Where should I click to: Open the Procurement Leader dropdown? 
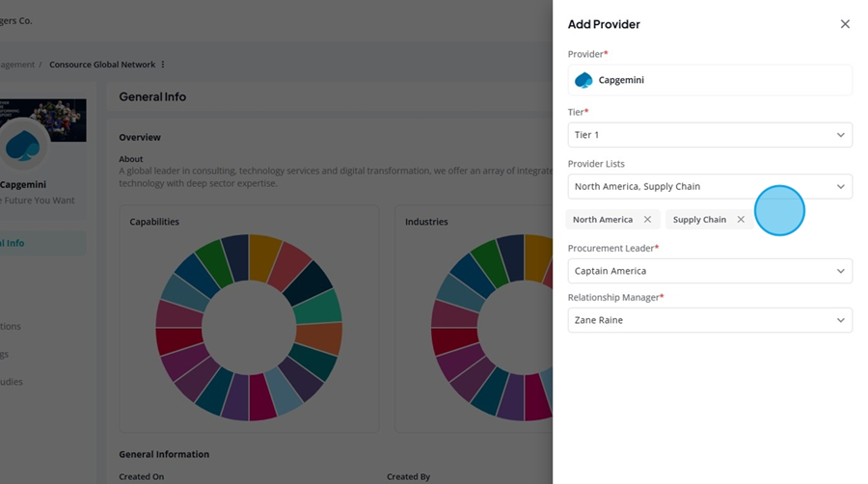click(710, 271)
